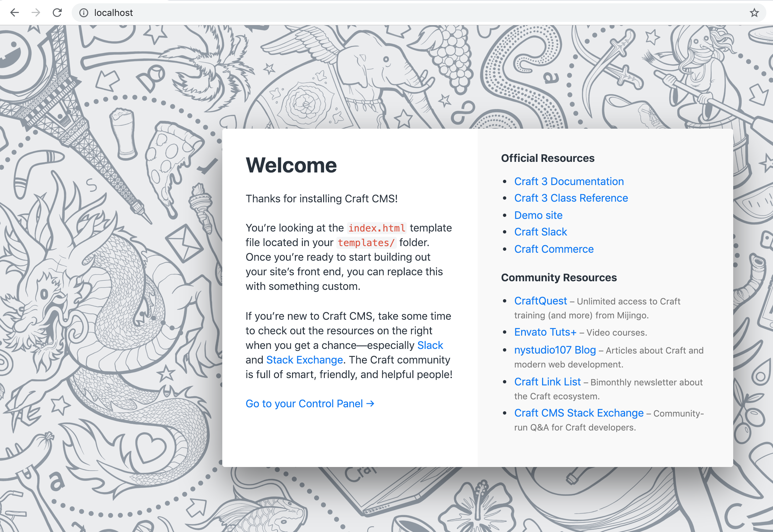Open the Craft 3 Documentation link
This screenshot has width=773, height=532.
coord(569,181)
